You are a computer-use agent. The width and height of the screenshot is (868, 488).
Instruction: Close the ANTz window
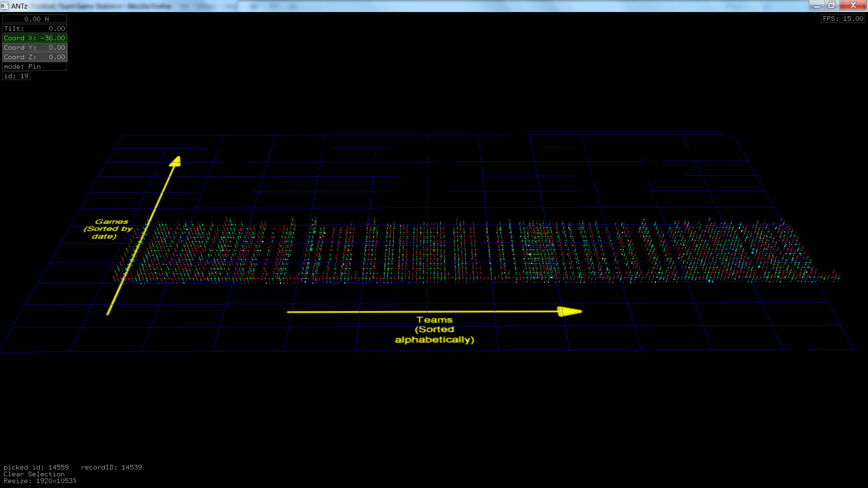(x=853, y=5)
